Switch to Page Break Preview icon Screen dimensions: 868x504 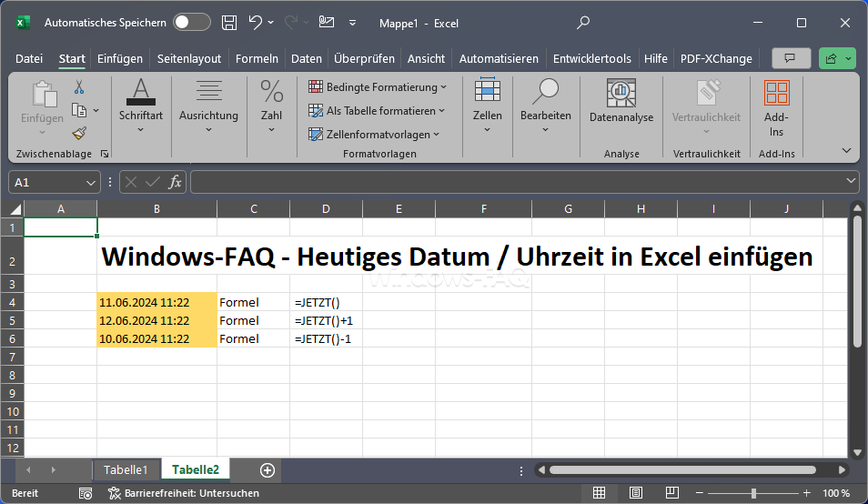point(672,493)
